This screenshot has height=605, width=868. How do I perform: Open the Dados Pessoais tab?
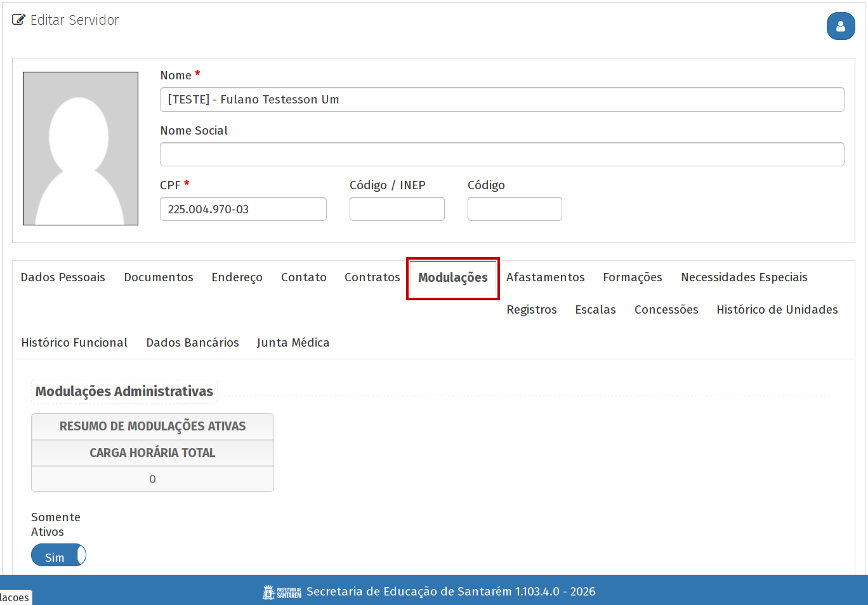(63, 277)
